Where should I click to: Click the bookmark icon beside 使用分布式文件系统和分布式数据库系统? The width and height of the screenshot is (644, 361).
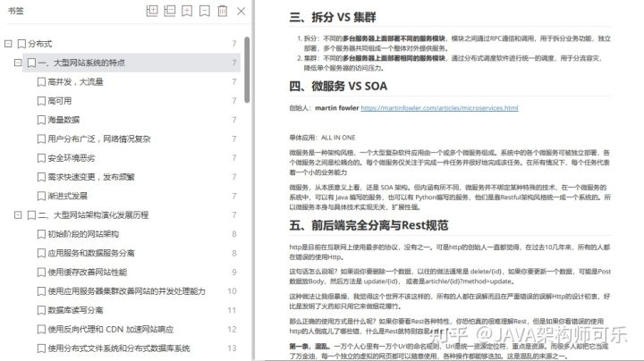pyautogui.click(x=41, y=348)
